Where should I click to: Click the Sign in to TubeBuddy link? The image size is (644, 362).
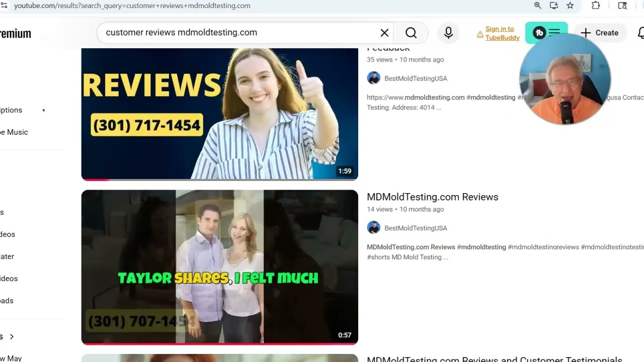(x=502, y=33)
